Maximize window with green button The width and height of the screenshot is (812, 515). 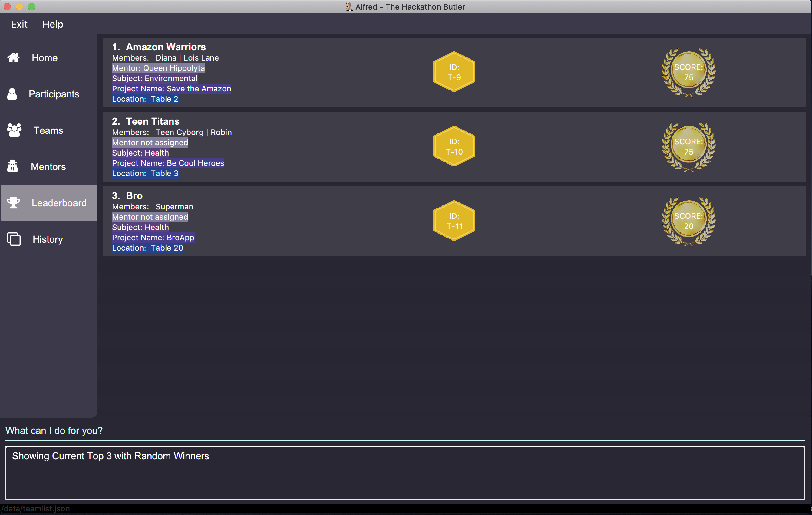pos(31,7)
